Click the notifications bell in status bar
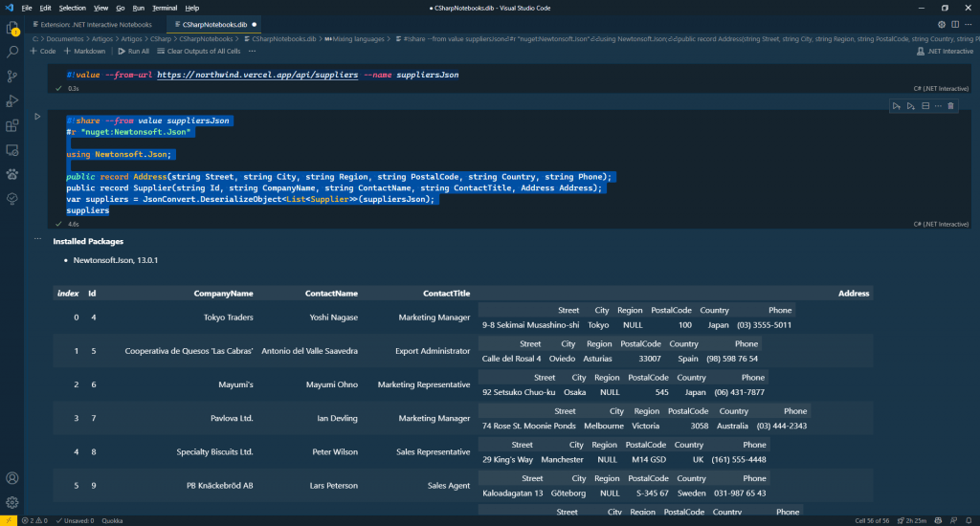 pos(969,520)
